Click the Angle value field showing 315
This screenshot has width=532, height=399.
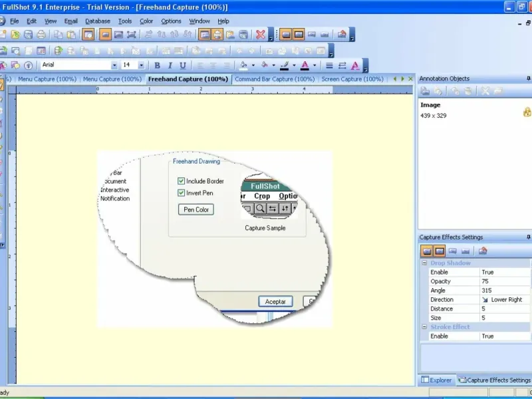point(505,291)
